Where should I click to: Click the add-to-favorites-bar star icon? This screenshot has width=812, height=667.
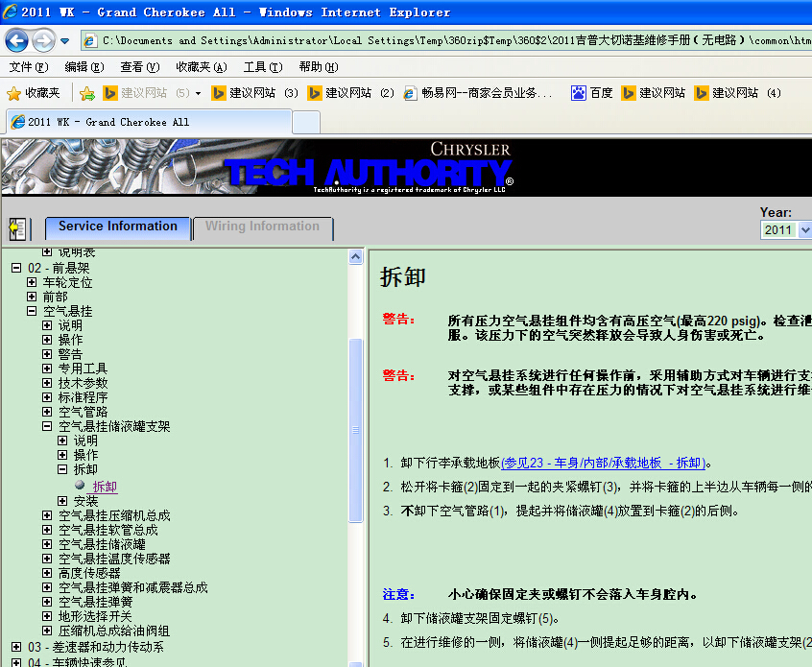click(x=87, y=93)
